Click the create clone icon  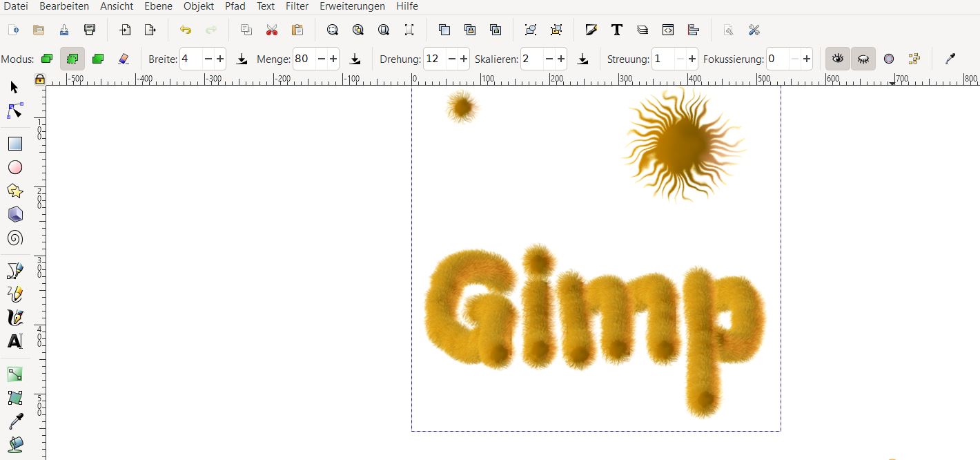[x=470, y=30]
